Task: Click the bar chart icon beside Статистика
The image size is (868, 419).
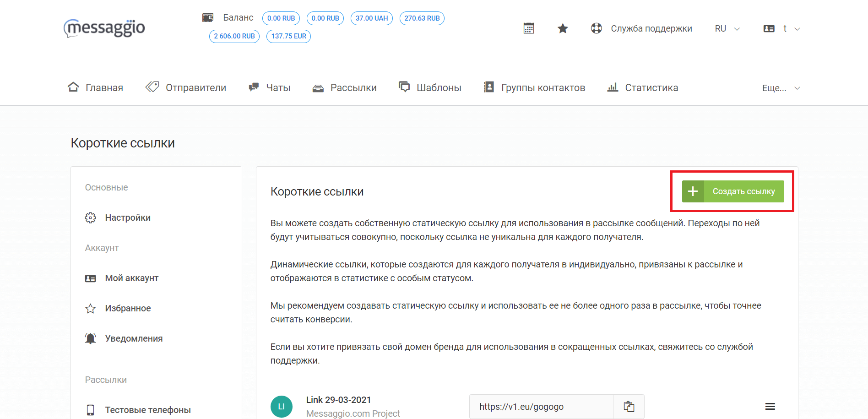Action: 613,87
